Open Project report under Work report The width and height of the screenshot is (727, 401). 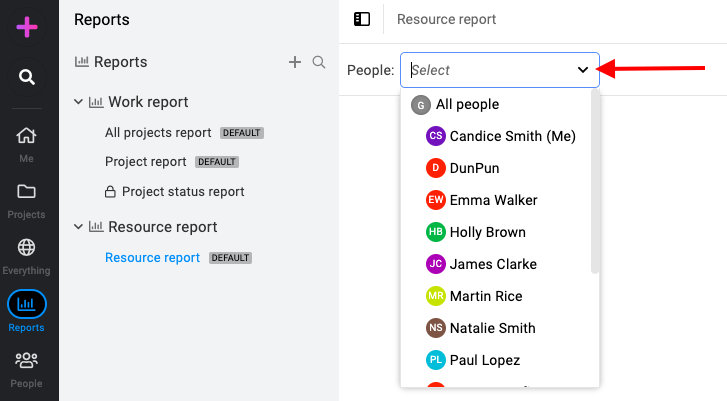tap(146, 161)
